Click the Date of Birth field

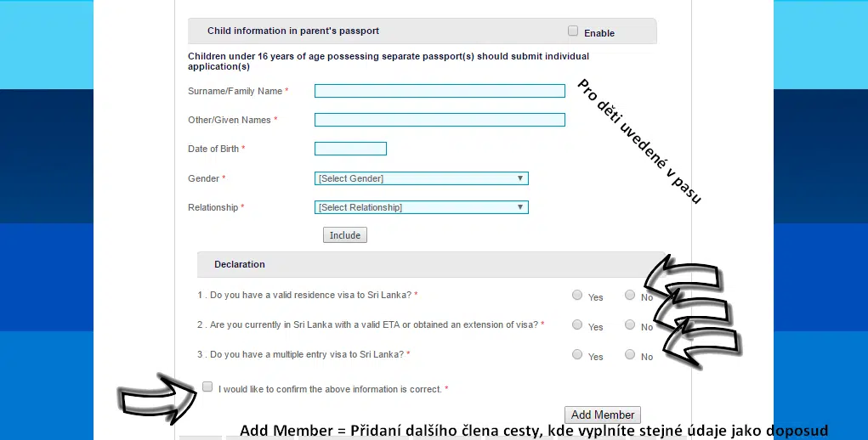tap(350, 149)
